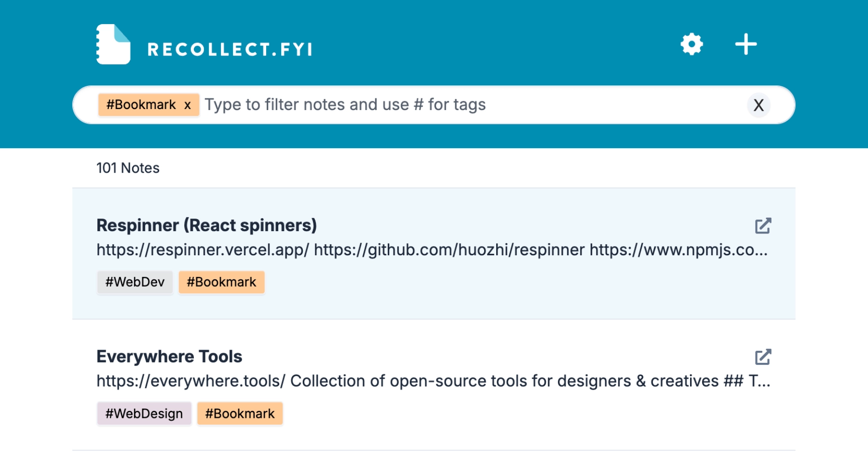The height and width of the screenshot is (456, 868).
Task: Filter by the #WebDesign tag
Action: click(144, 414)
